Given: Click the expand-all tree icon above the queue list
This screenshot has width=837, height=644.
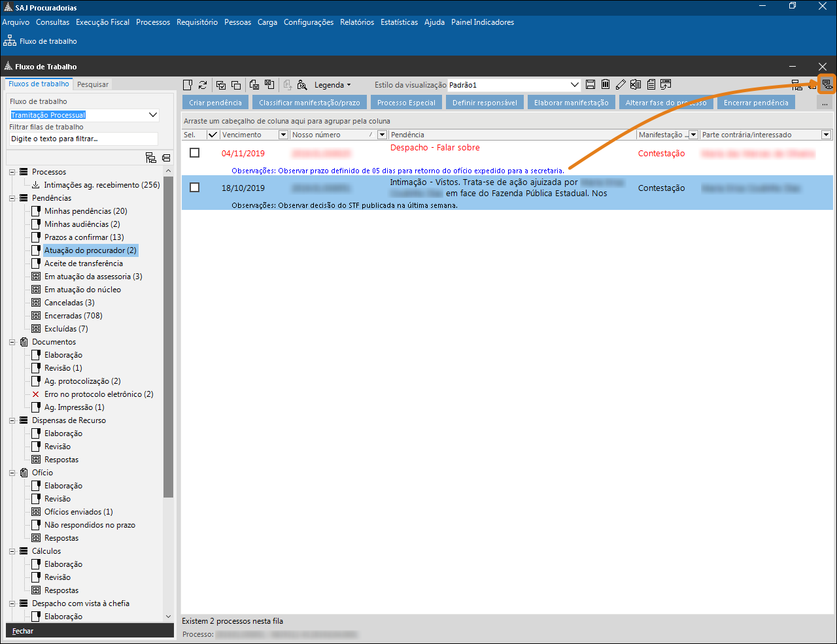Looking at the screenshot, I should (151, 158).
